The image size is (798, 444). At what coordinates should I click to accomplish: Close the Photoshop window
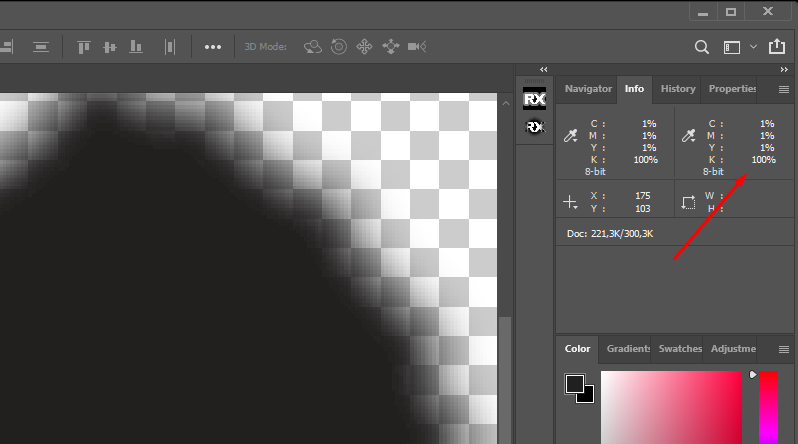[768, 11]
